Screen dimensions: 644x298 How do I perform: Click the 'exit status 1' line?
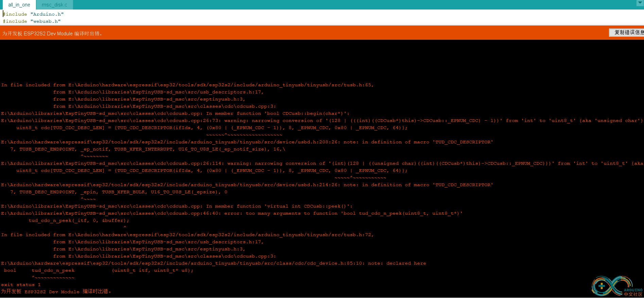click(x=21, y=285)
